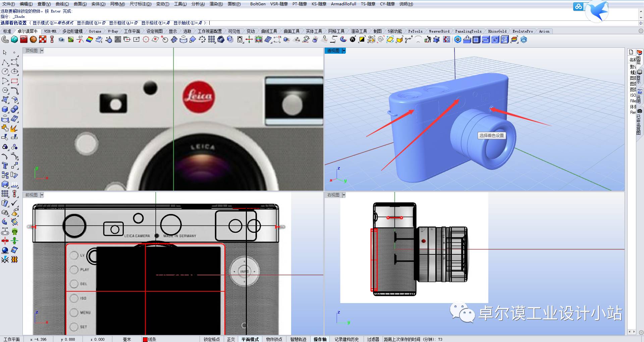Screen dimensions: 644x342
Task: Open 右视图 viewport dropdown arrow
Action: [344, 195]
